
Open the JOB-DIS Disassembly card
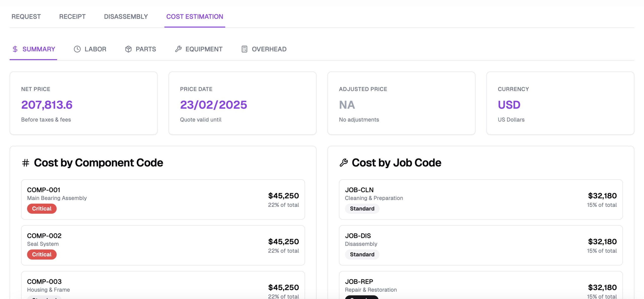tap(481, 245)
